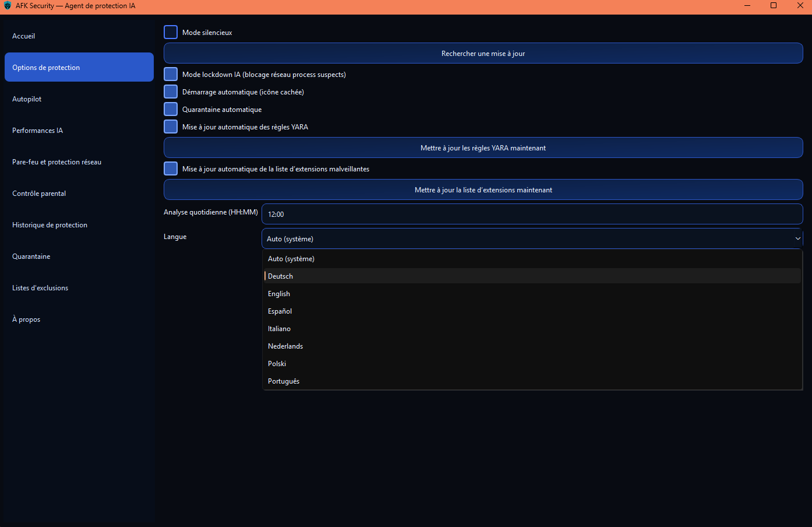Toggle Mode lockdown IA checkbox

171,74
